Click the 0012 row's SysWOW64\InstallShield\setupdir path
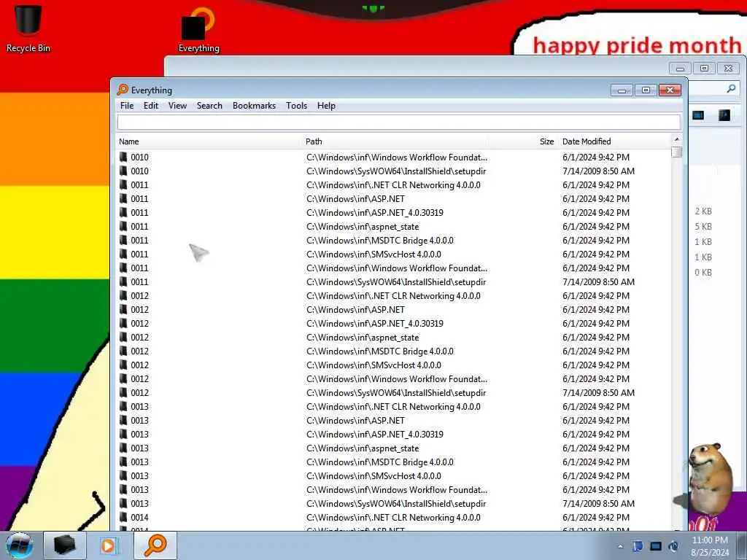The image size is (747, 560). click(x=396, y=393)
